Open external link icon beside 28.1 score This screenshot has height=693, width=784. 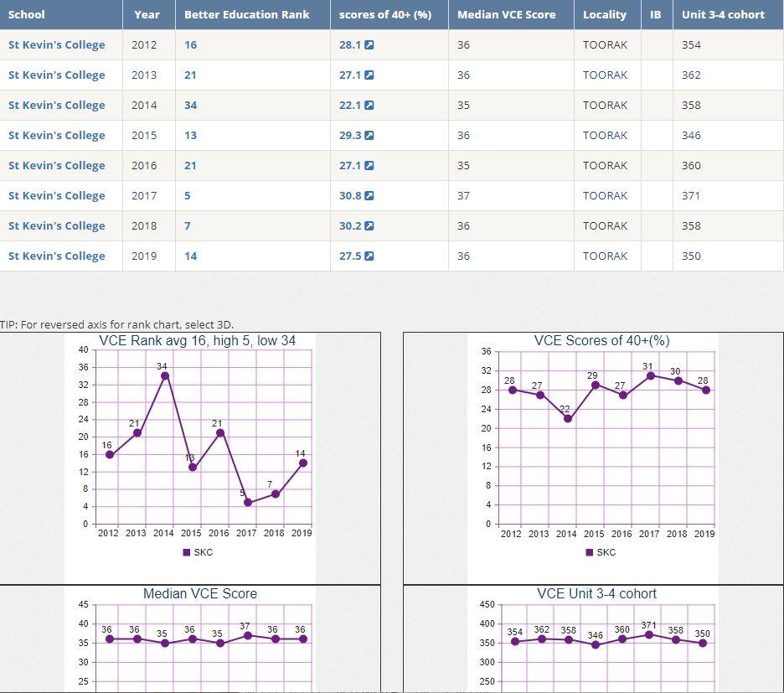pos(369,45)
